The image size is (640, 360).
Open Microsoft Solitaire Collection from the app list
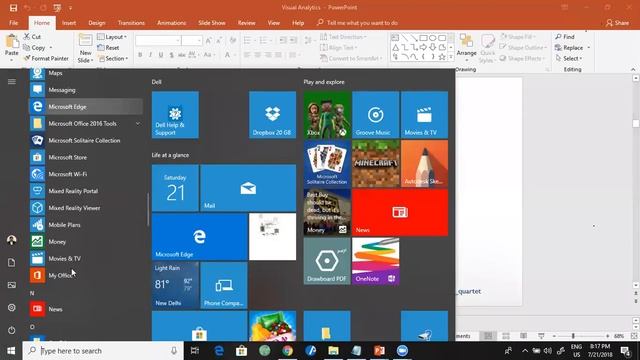(86, 140)
